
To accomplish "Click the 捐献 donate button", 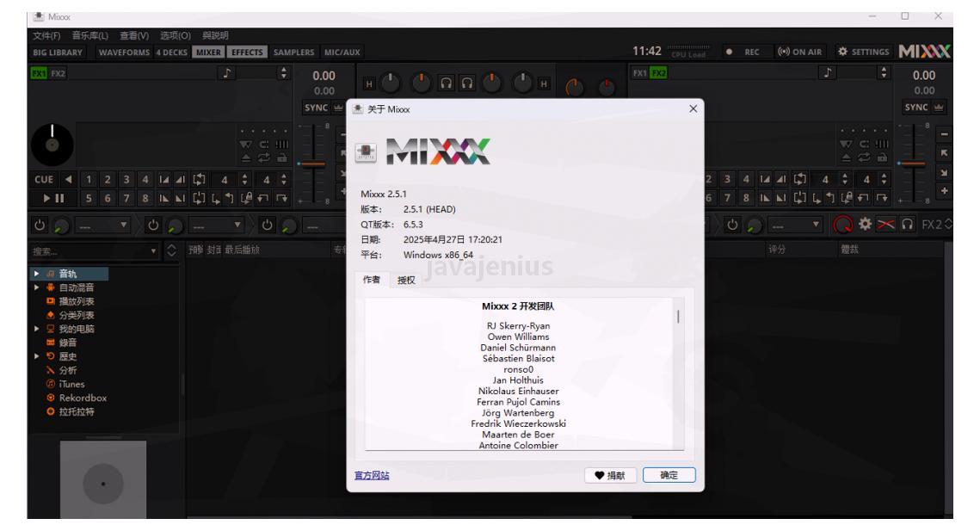I will [610, 475].
